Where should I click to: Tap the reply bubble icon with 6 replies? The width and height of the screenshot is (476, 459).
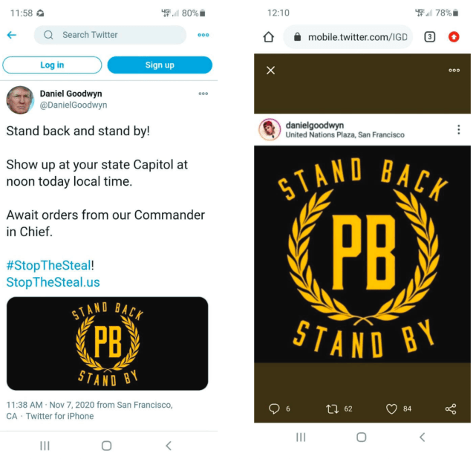pos(274,408)
